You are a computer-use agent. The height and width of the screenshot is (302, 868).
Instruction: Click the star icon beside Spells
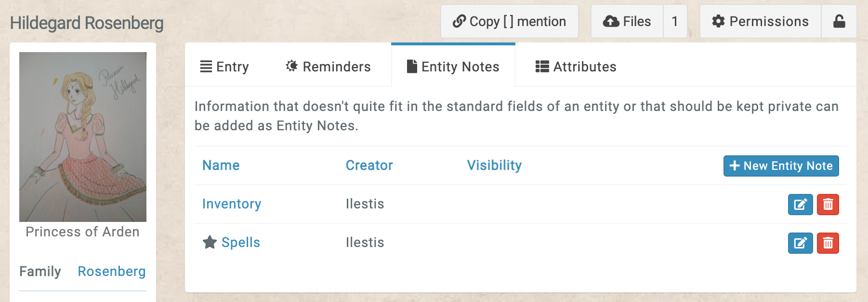[210, 242]
